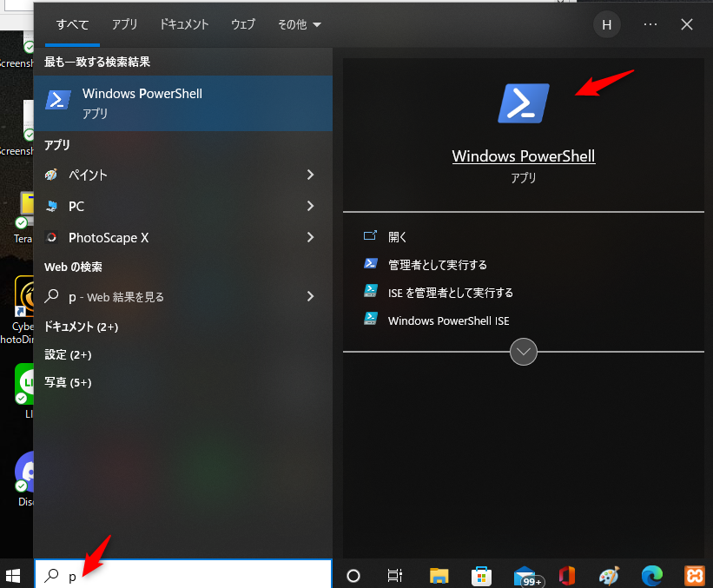Click the search input field containing 'p'
Screen dimensions: 713x588
point(183,575)
